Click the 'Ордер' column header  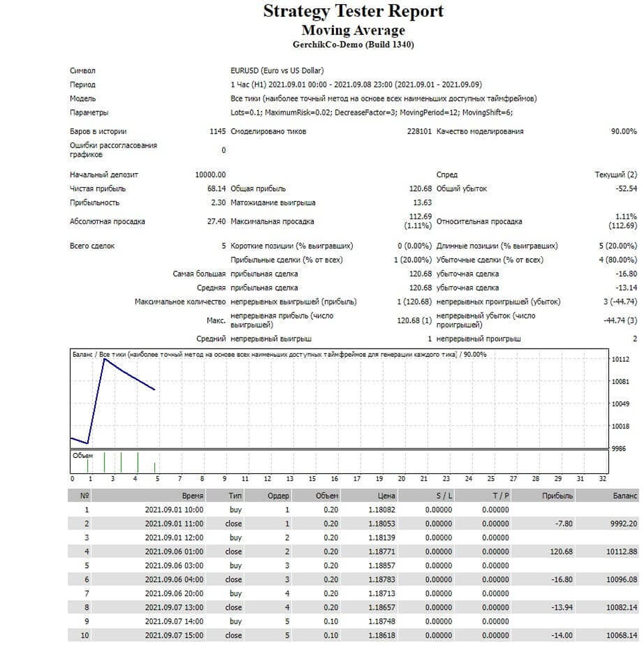pos(278,495)
